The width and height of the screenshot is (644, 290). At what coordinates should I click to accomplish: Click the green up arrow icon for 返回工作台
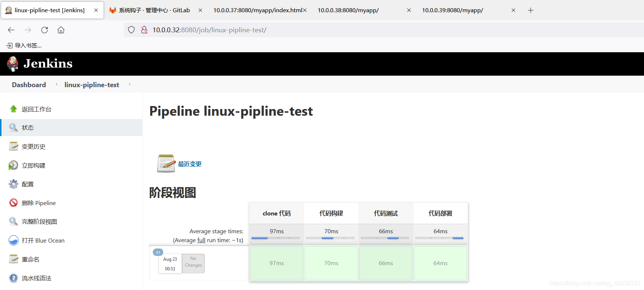click(13, 109)
